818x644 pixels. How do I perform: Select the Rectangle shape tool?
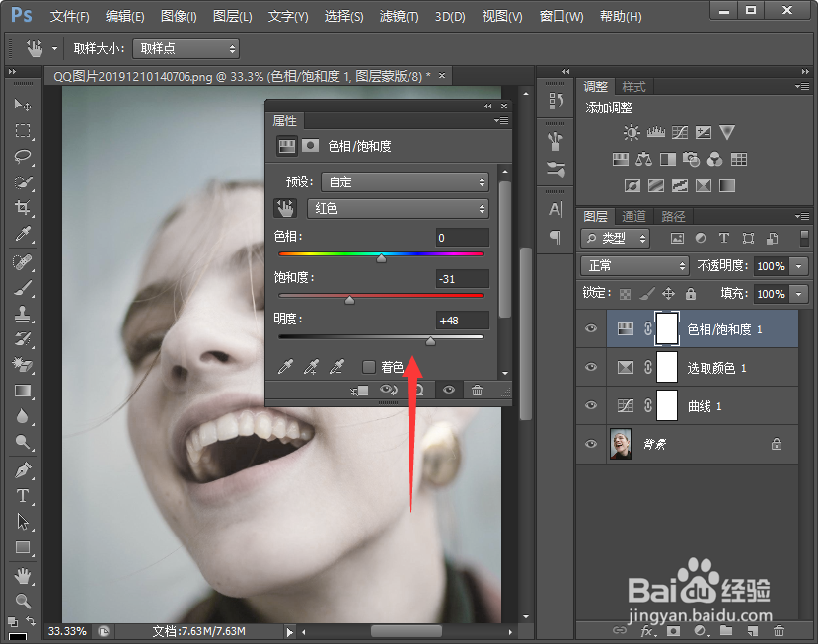[x=23, y=547]
